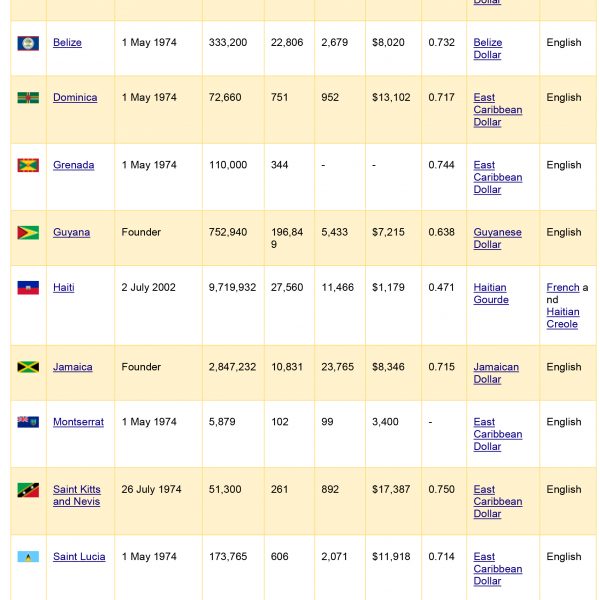Screen dimensions: 600x600
Task: Open the Belize Dollar currency link
Action: [x=488, y=49]
